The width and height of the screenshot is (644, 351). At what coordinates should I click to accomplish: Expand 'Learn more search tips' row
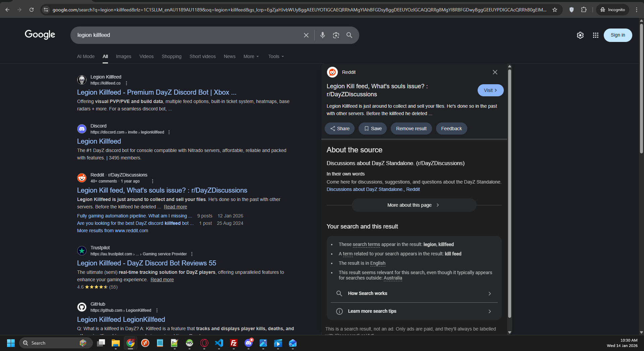coord(414,311)
